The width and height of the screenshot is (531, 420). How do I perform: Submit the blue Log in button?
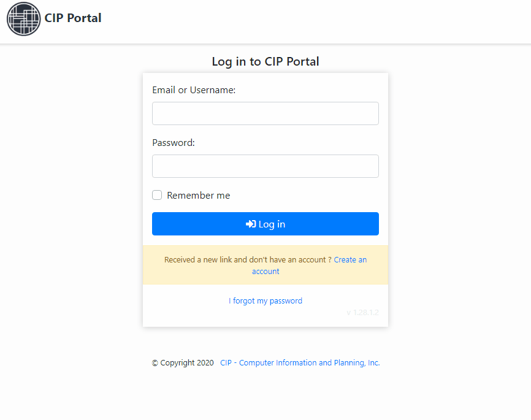click(265, 224)
